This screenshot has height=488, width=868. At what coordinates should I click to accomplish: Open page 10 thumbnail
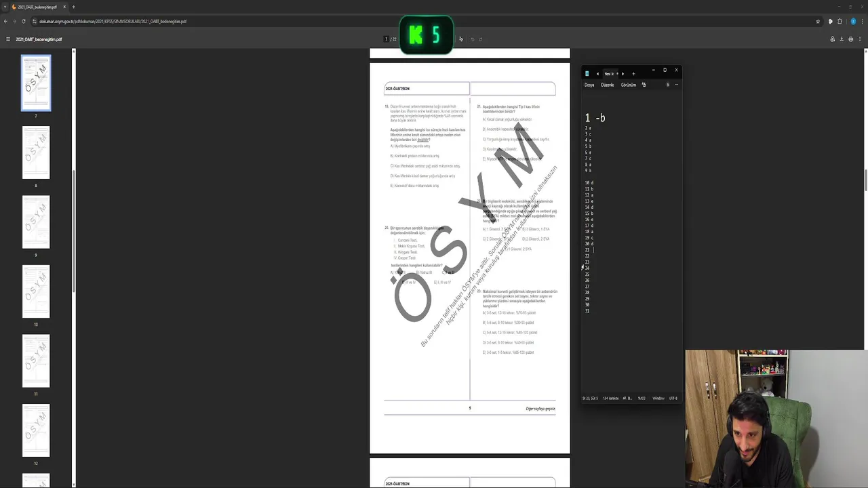click(x=36, y=291)
